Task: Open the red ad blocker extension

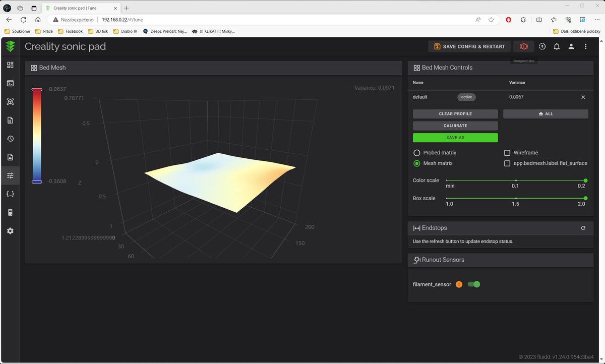Action: tap(509, 20)
